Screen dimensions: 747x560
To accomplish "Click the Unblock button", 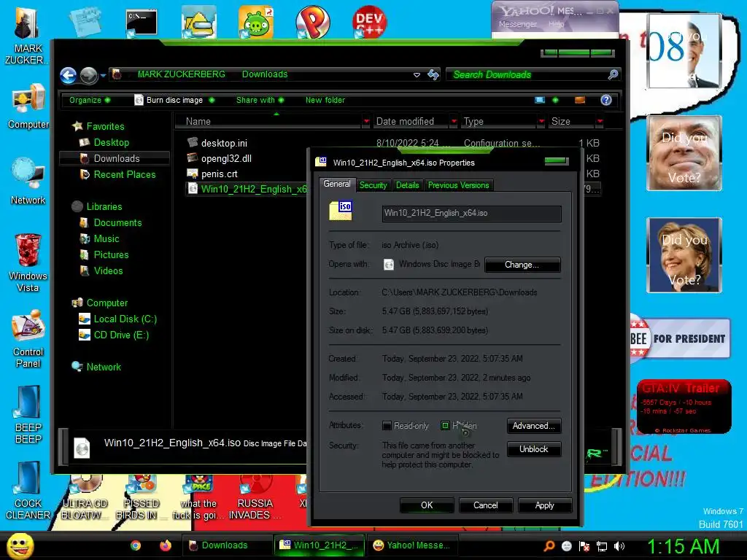I will (x=533, y=449).
